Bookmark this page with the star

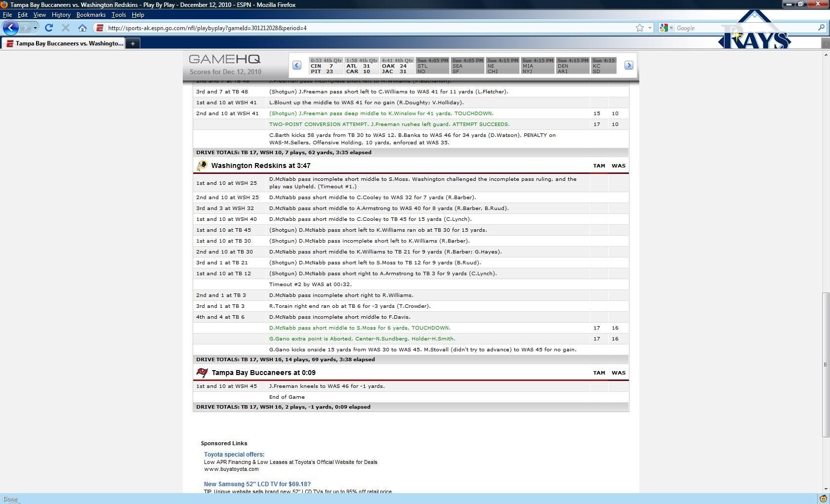(x=640, y=28)
